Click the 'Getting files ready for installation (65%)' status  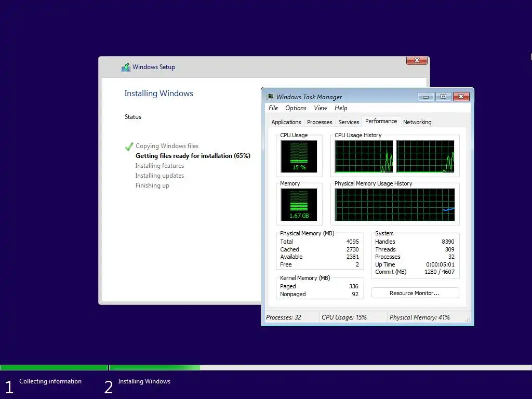point(193,156)
